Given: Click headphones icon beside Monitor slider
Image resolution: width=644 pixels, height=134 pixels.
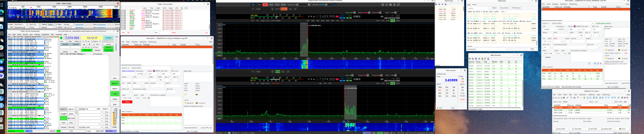Looking at the screenshot, I should pyautogui.click(x=334, y=5).
